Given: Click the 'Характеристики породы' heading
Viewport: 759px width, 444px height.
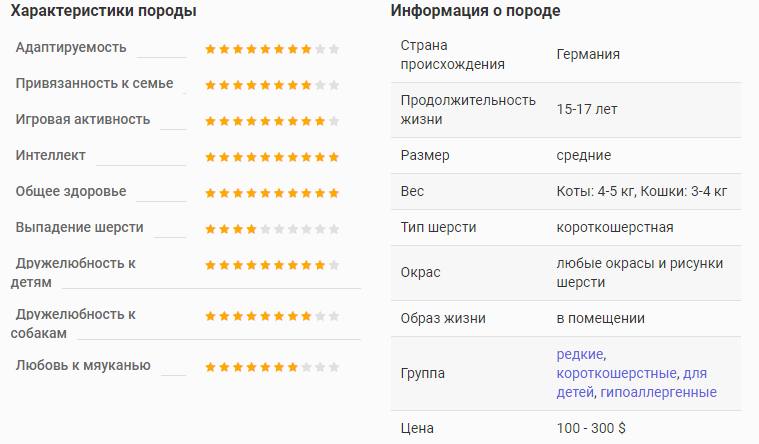Looking at the screenshot, I should tap(104, 11).
